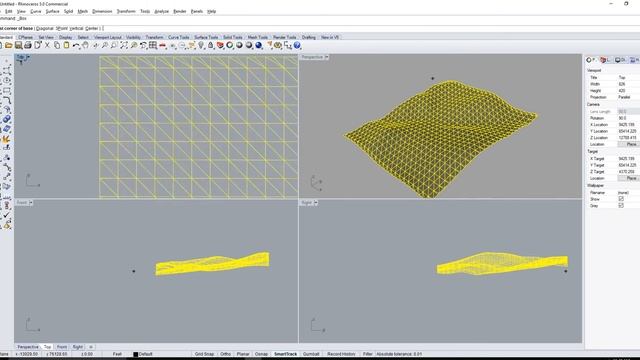Image resolution: width=640 pixels, height=360 pixels.
Task: Click the Layers icon in toolbar
Action: (x=220, y=46)
